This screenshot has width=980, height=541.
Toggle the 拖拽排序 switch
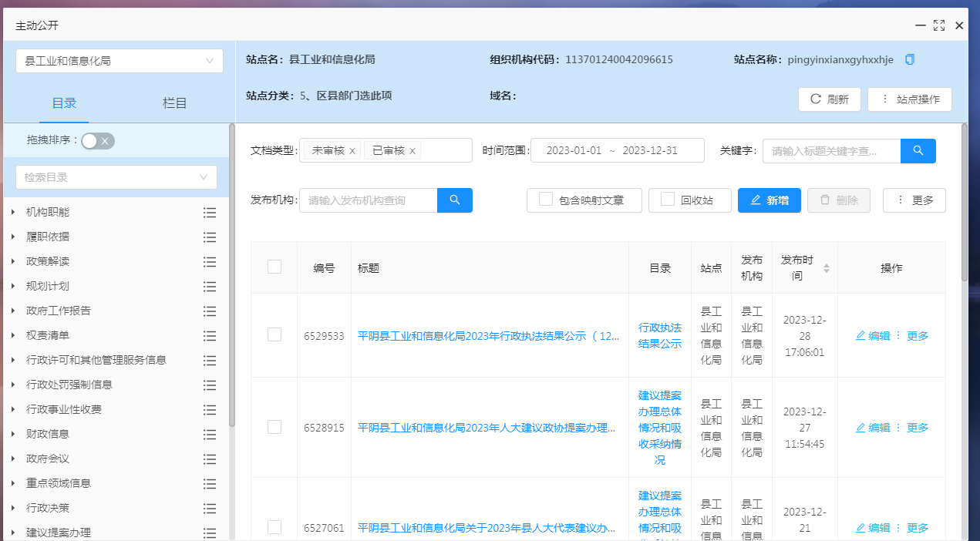[98, 140]
